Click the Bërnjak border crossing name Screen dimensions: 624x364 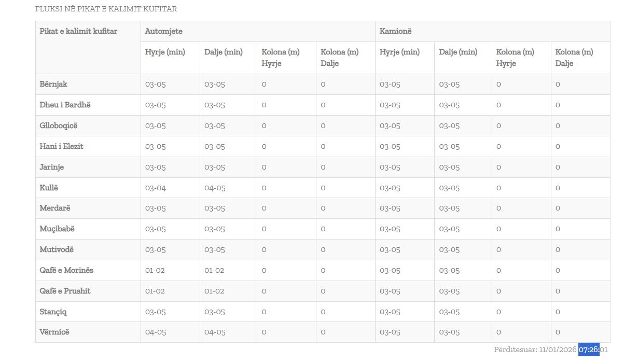(53, 84)
